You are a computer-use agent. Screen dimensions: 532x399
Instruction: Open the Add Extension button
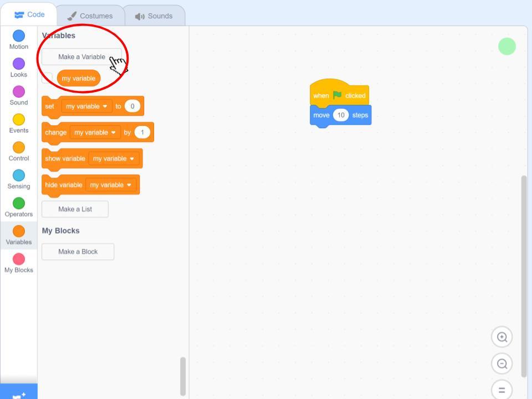click(19, 392)
